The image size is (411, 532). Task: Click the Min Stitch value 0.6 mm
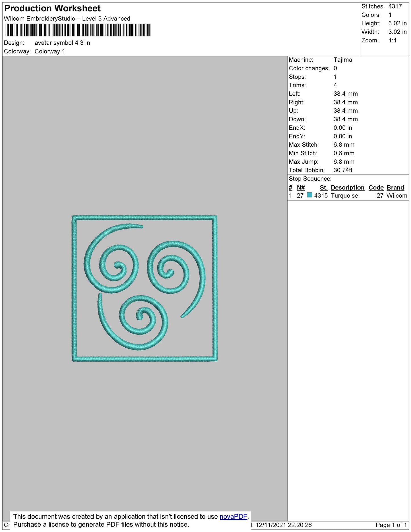pos(344,153)
